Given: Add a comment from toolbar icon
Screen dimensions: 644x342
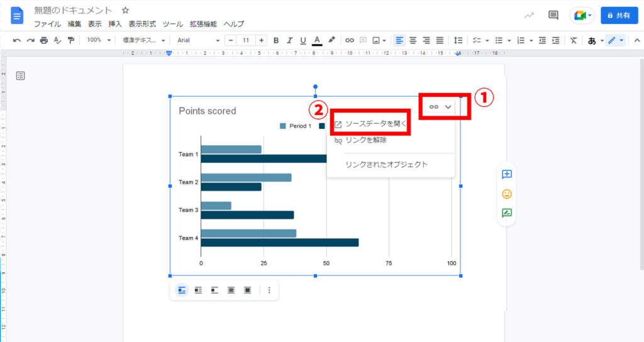Looking at the screenshot, I should (x=363, y=40).
